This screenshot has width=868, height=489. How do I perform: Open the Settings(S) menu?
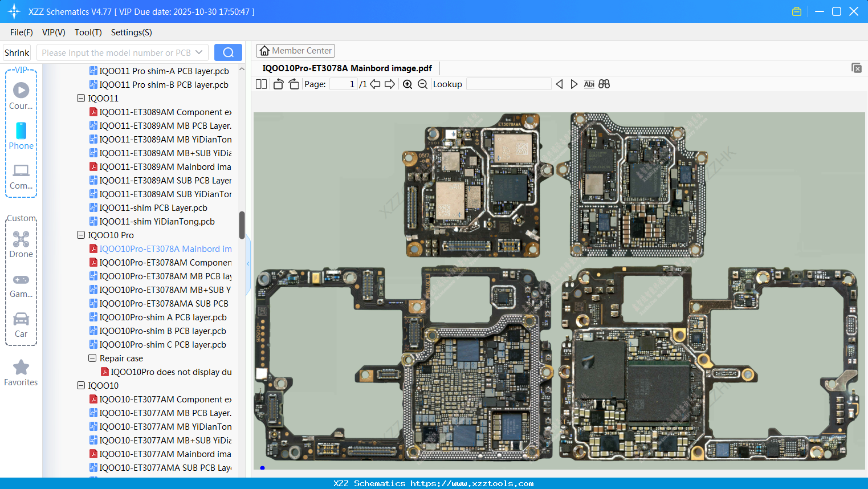(131, 32)
